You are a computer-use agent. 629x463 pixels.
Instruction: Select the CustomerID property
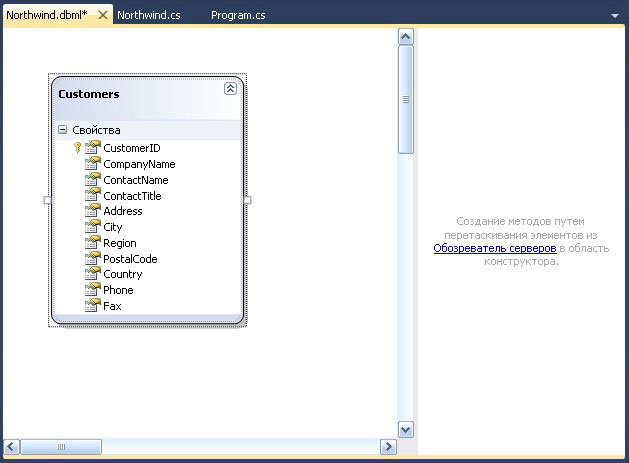tap(132, 148)
